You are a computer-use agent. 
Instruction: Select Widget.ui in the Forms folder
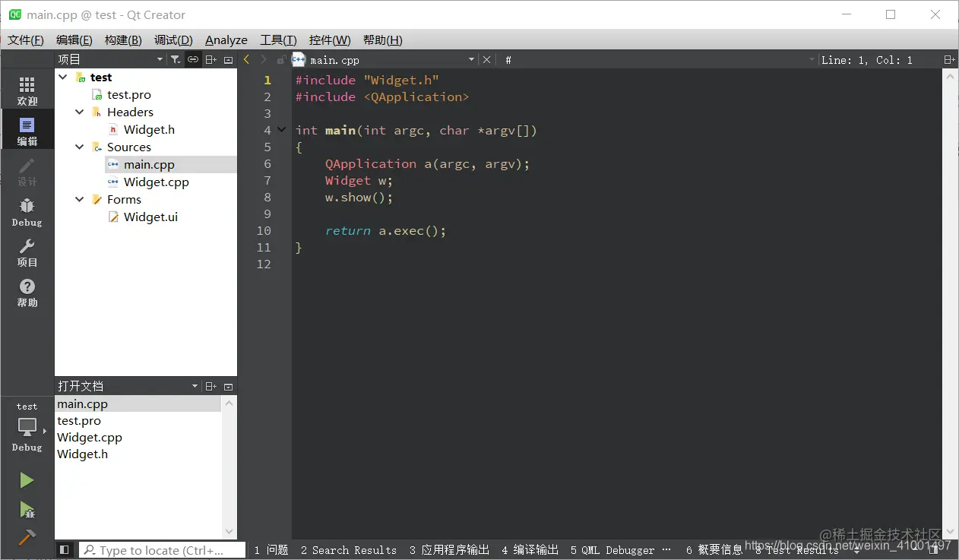pyautogui.click(x=150, y=217)
